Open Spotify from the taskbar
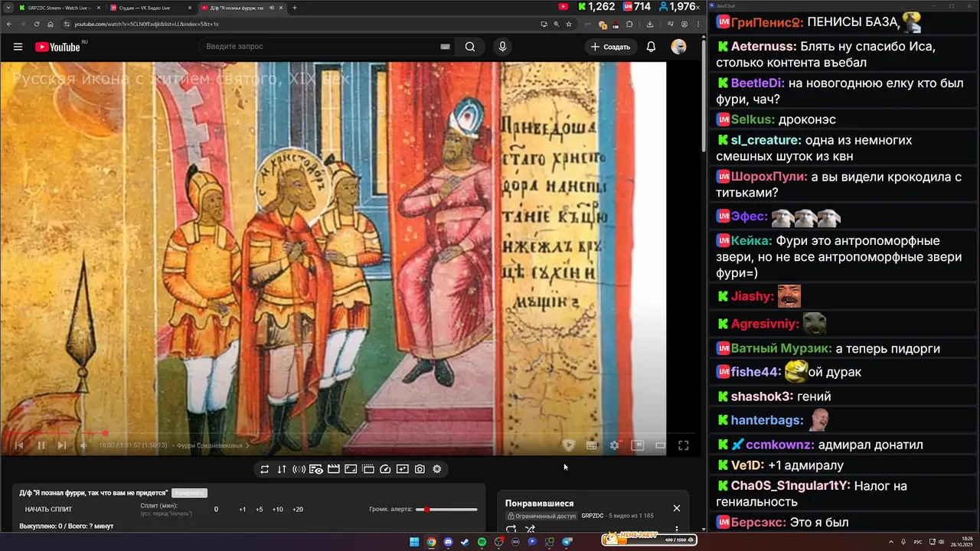The image size is (980, 551). point(482,542)
